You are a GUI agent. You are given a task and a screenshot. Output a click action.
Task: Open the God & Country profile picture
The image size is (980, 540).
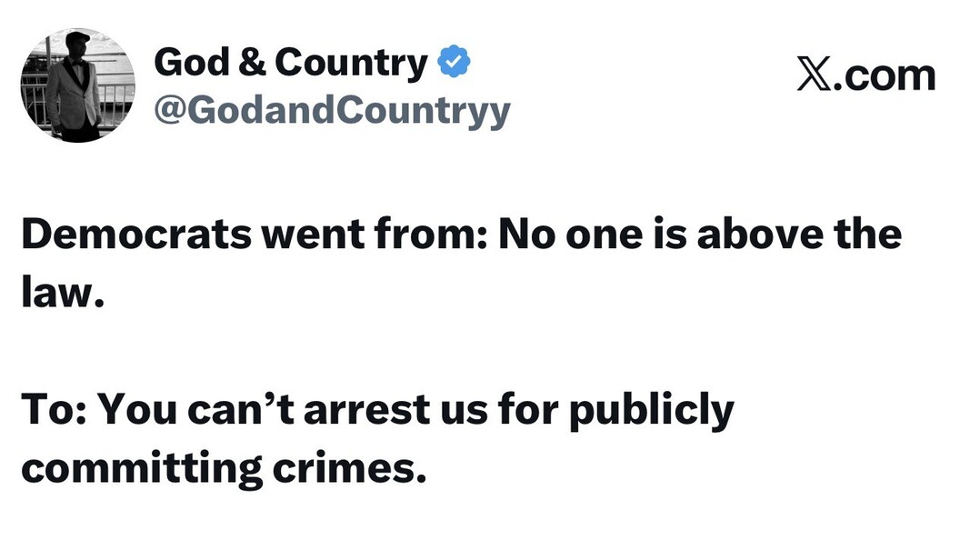77,85
